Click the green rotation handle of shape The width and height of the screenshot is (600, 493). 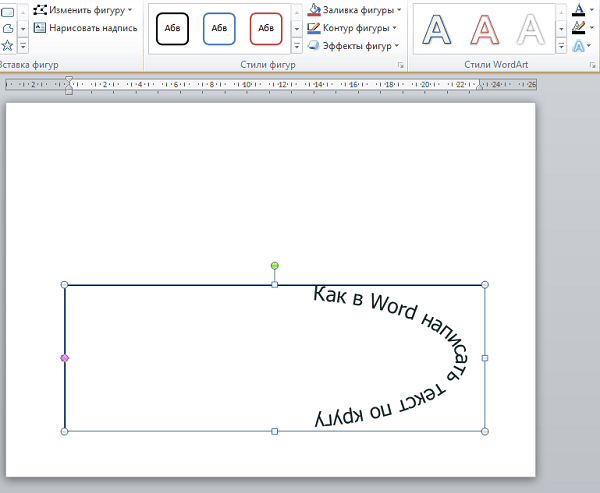(274, 266)
